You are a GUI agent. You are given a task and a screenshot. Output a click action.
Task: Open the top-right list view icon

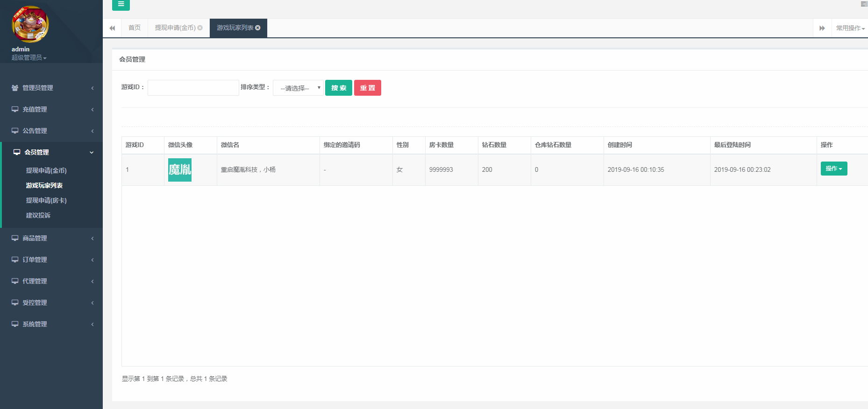[864, 4]
